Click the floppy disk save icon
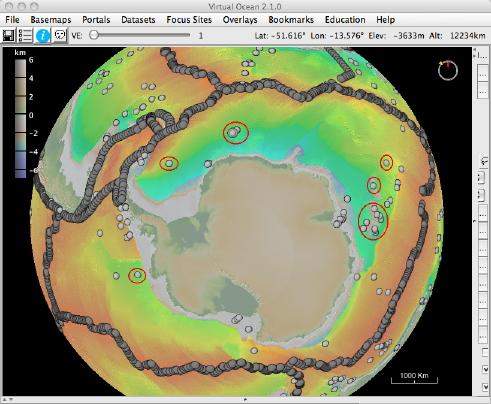 tap(8, 35)
